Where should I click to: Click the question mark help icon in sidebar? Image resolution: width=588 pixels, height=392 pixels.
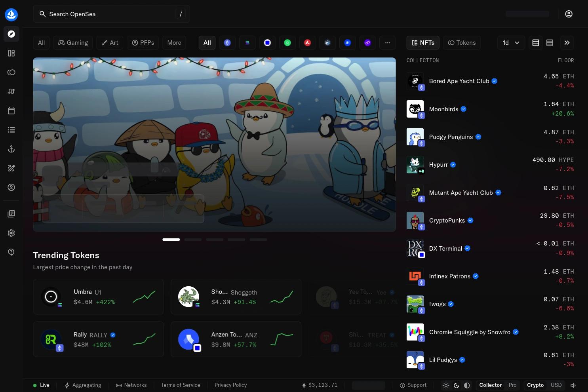pos(11,252)
